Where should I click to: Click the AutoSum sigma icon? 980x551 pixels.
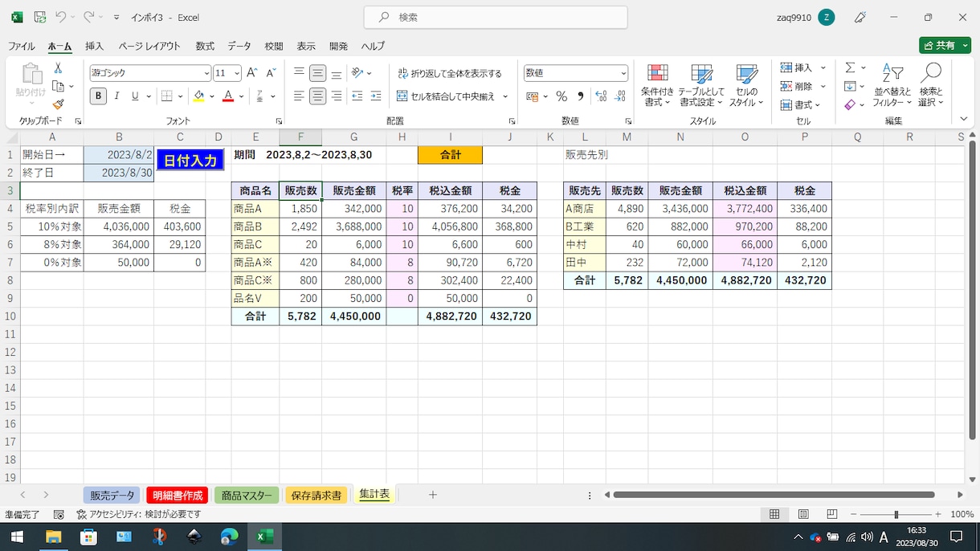(x=850, y=68)
